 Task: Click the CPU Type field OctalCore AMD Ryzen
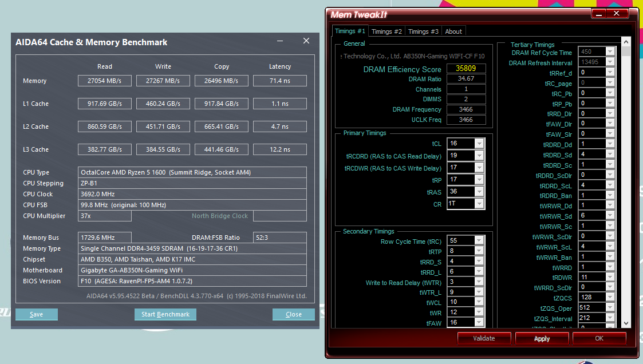pos(192,172)
